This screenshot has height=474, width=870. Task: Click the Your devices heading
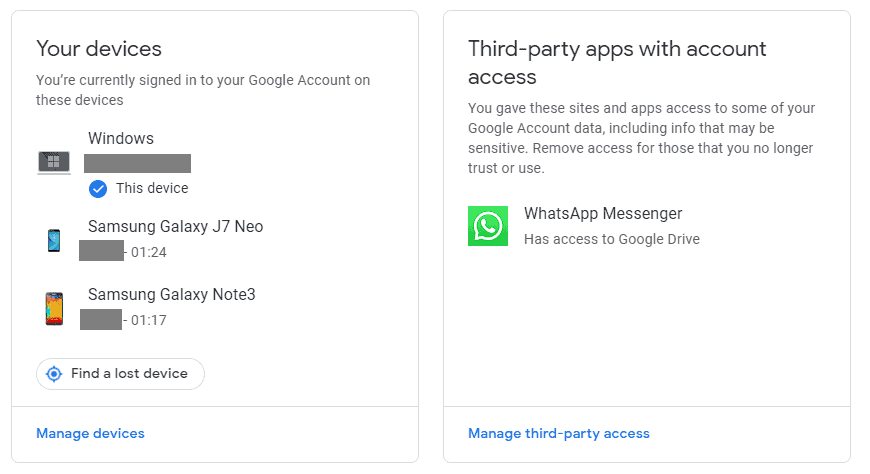(x=99, y=49)
